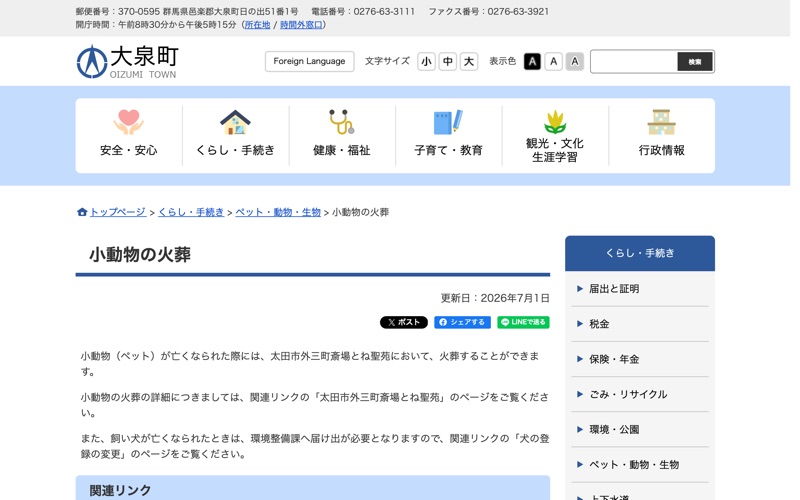Set text size to 中
This screenshot has width=800, height=500.
(447, 62)
